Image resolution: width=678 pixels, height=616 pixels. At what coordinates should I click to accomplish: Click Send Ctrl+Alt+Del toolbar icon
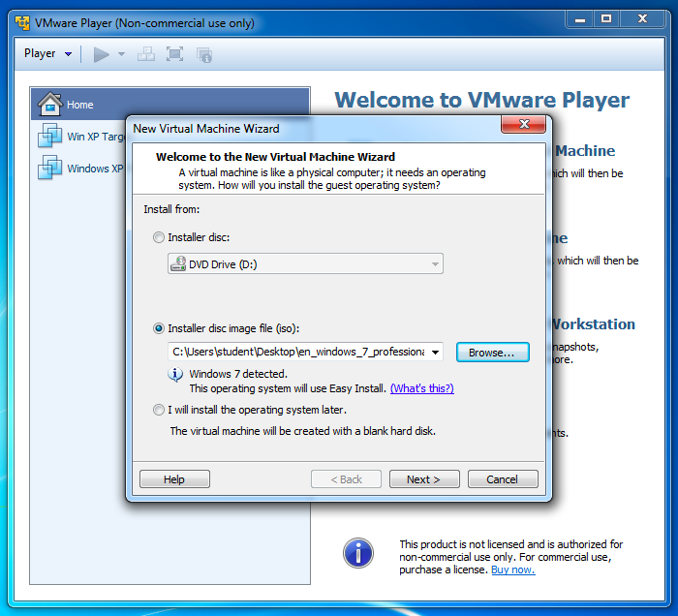tap(146, 54)
